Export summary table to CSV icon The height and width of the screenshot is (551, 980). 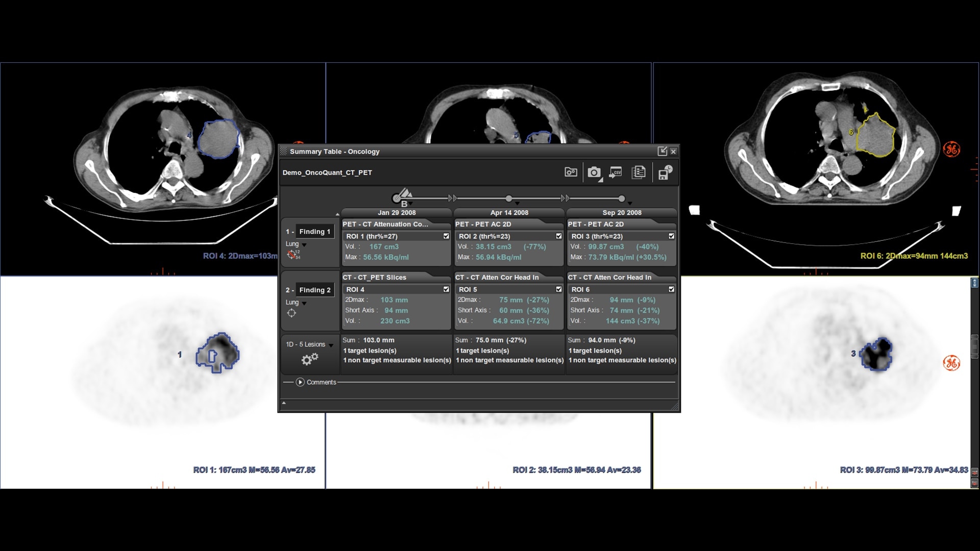(x=616, y=172)
